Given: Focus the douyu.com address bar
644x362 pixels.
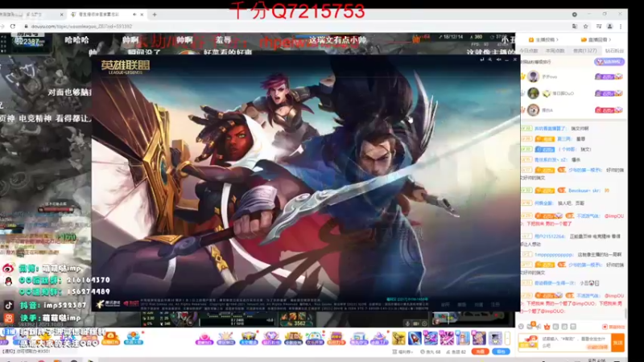Looking at the screenshot, I should click(287, 27).
